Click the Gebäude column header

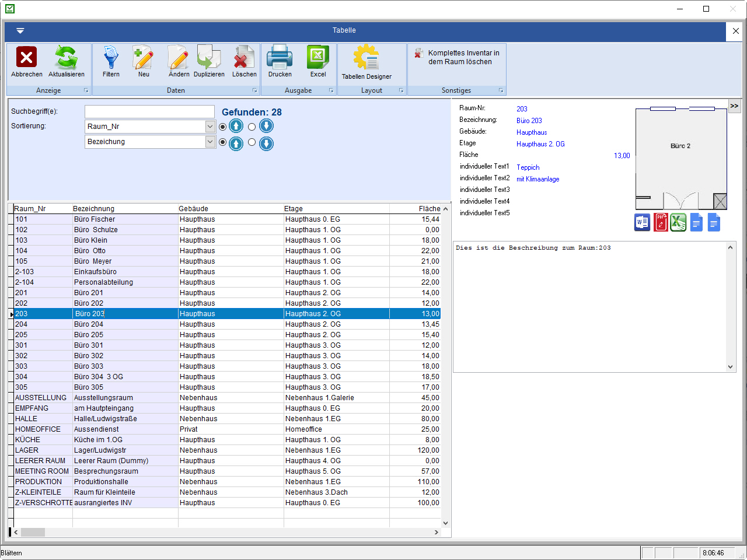click(x=231, y=208)
